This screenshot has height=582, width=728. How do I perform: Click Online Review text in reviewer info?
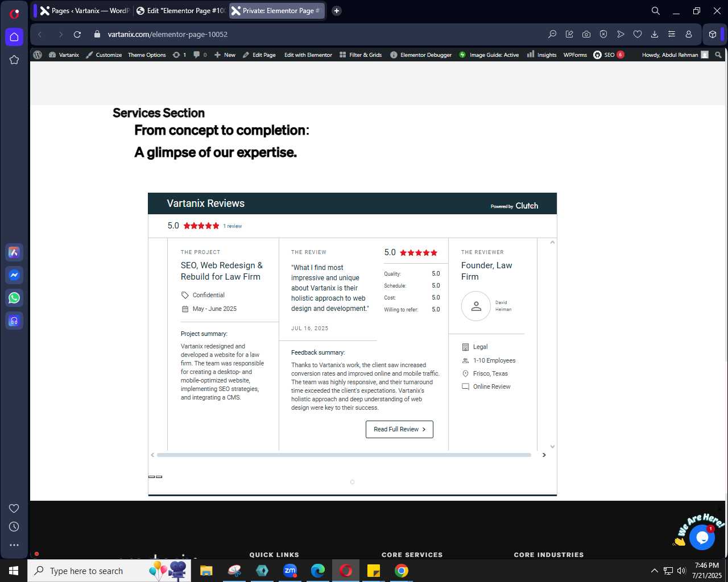492,386
